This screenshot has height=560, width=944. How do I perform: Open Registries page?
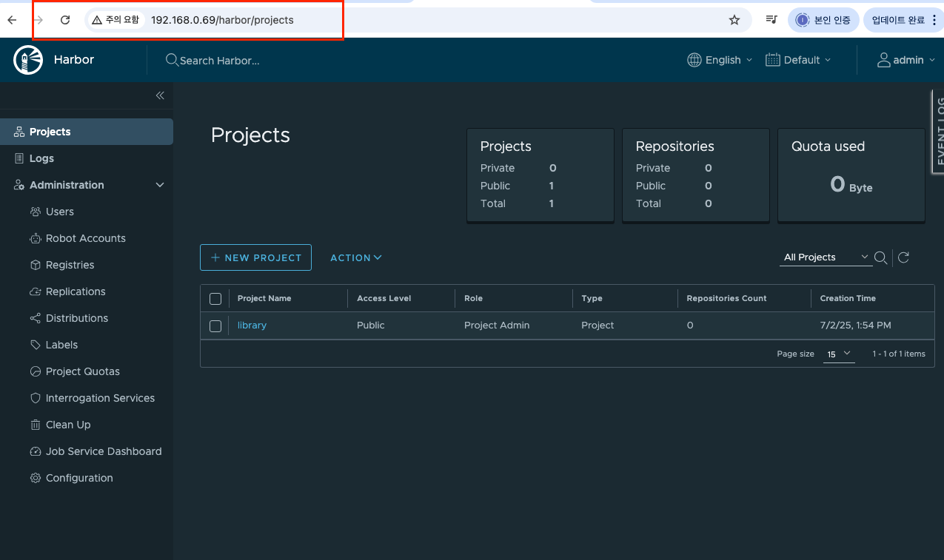point(62,265)
